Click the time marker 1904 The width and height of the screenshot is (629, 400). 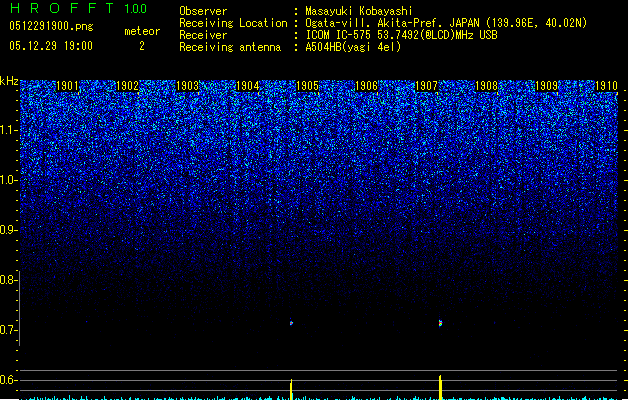(x=248, y=85)
